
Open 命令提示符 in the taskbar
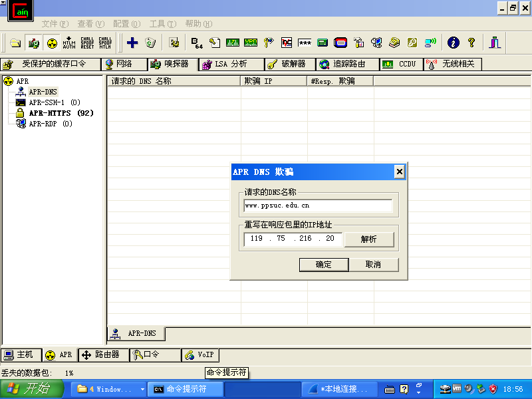[186, 389]
